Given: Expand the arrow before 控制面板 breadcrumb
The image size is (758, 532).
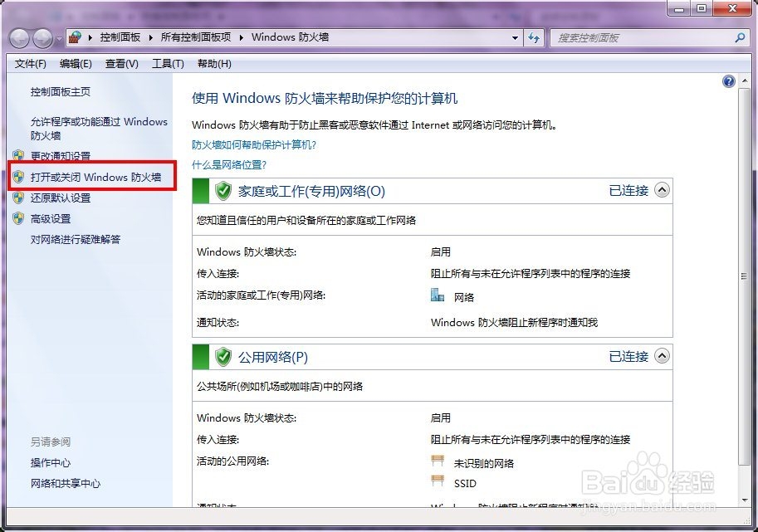Looking at the screenshot, I should click(x=90, y=37).
